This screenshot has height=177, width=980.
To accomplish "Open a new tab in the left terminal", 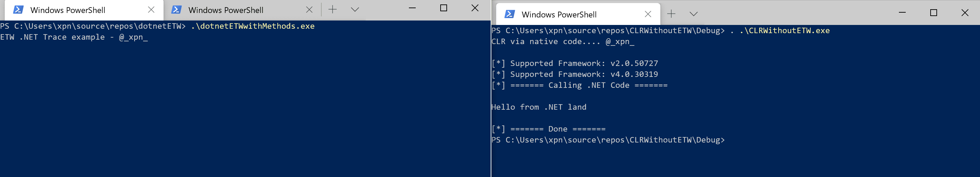I will 333,10.
